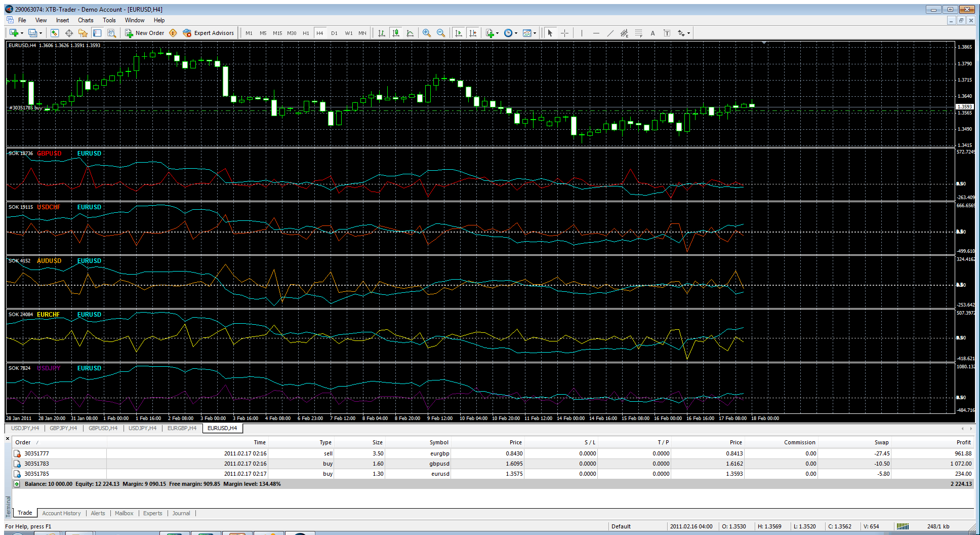Open the Account History tab

point(61,513)
